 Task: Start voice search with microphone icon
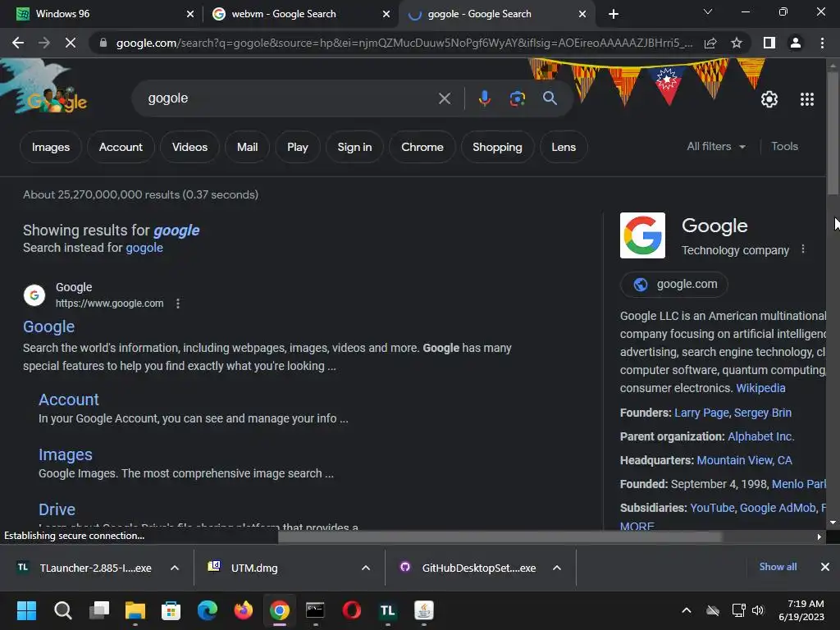(484, 98)
